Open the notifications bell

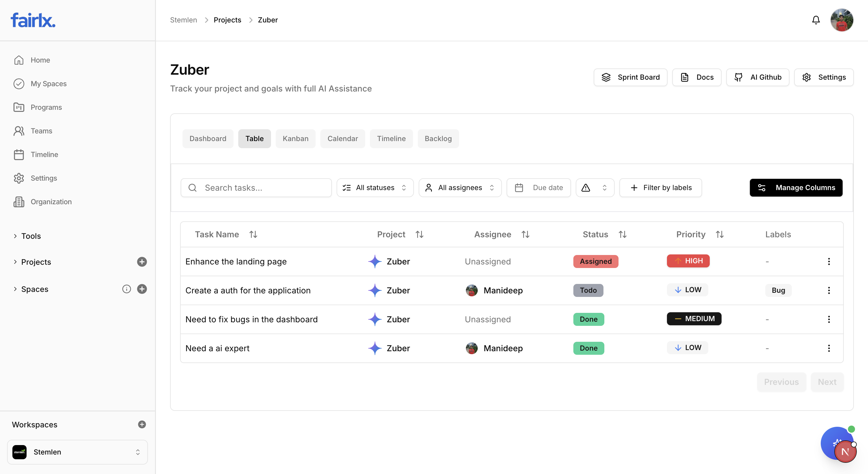click(816, 20)
